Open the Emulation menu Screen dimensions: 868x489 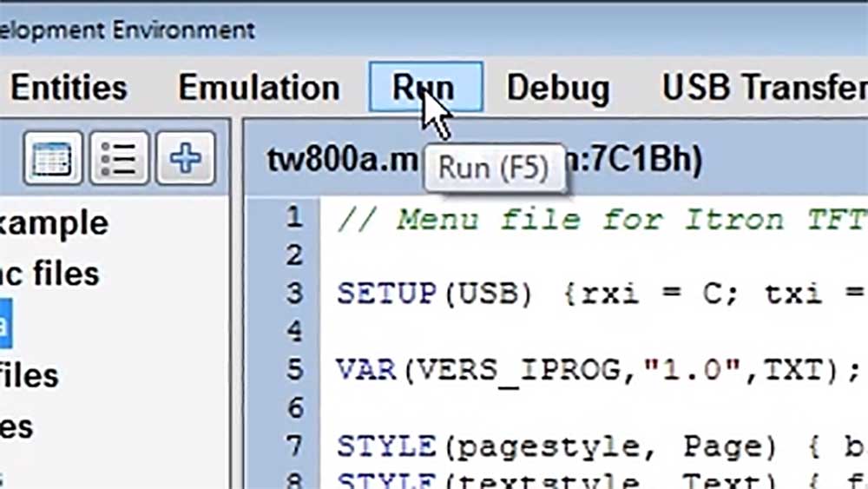tap(259, 88)
